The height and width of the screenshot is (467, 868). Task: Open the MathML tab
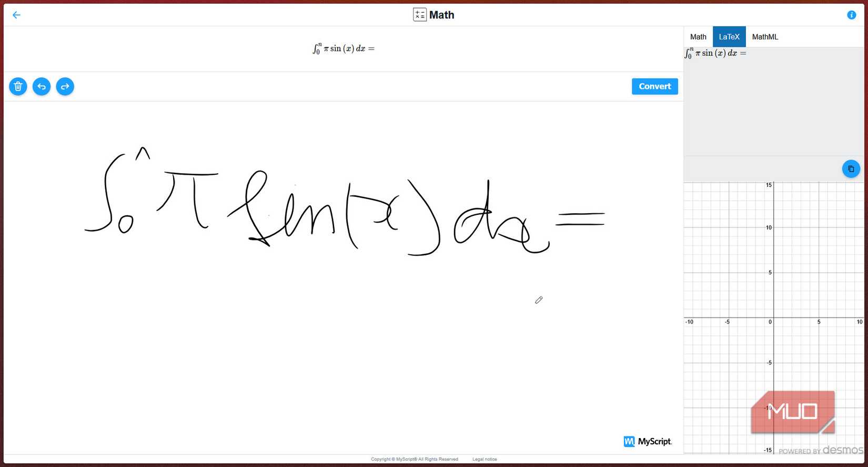pos(765,37)
